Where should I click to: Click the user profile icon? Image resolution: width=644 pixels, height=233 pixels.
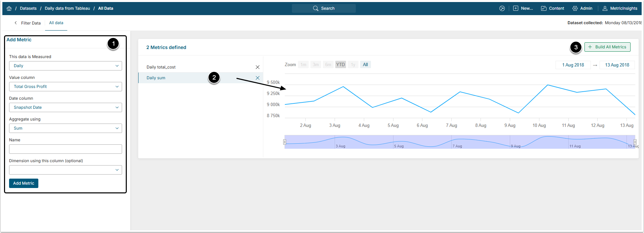[605, 8]
